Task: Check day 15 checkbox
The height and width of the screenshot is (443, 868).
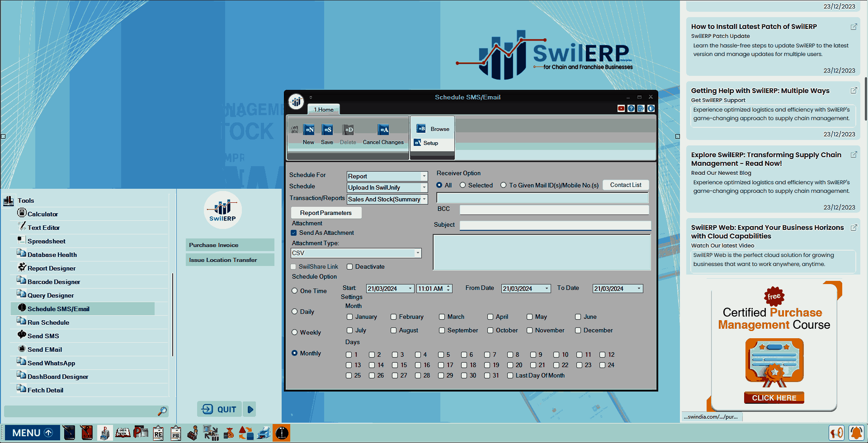Action: 395,365
